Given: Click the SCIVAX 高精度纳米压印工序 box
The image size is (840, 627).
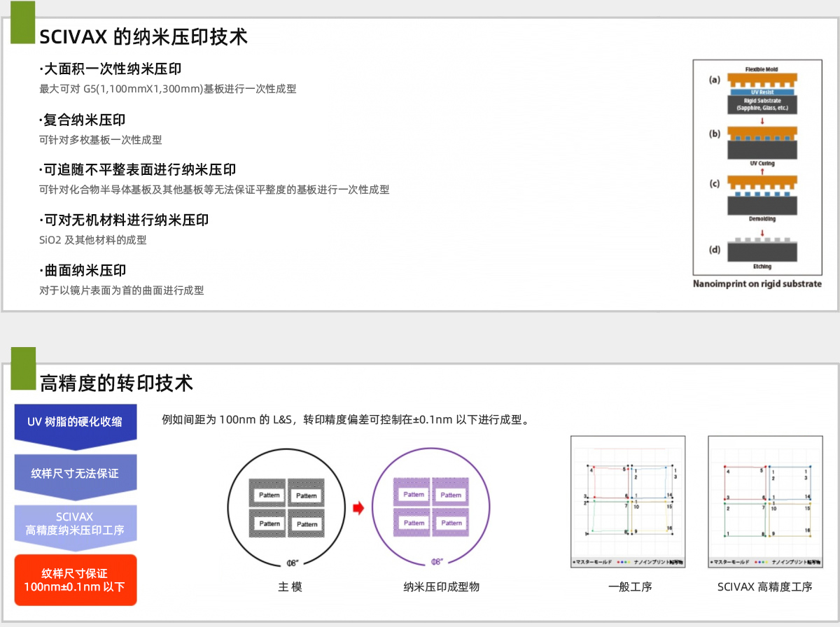Looking at the screenshot, I should tap(75, 526).
